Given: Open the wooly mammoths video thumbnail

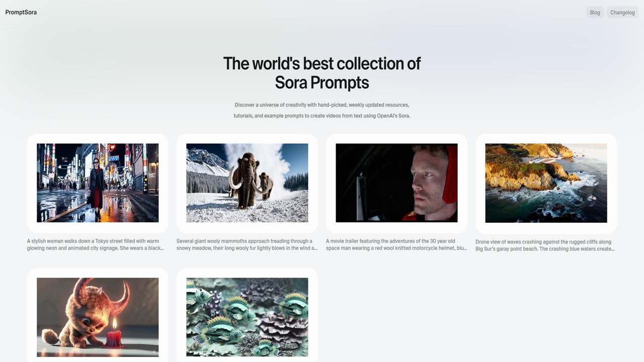Looking at the screenshot, I should tap(247, 183).
